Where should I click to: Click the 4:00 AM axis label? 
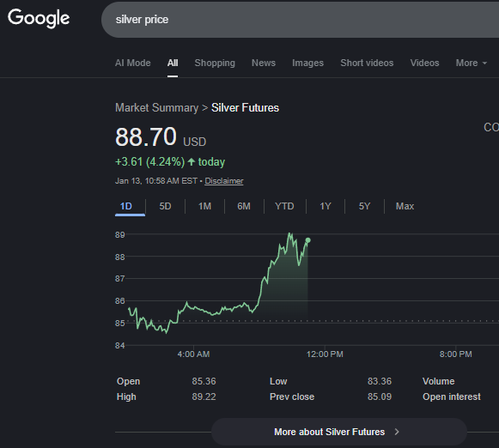click(193, 354)
